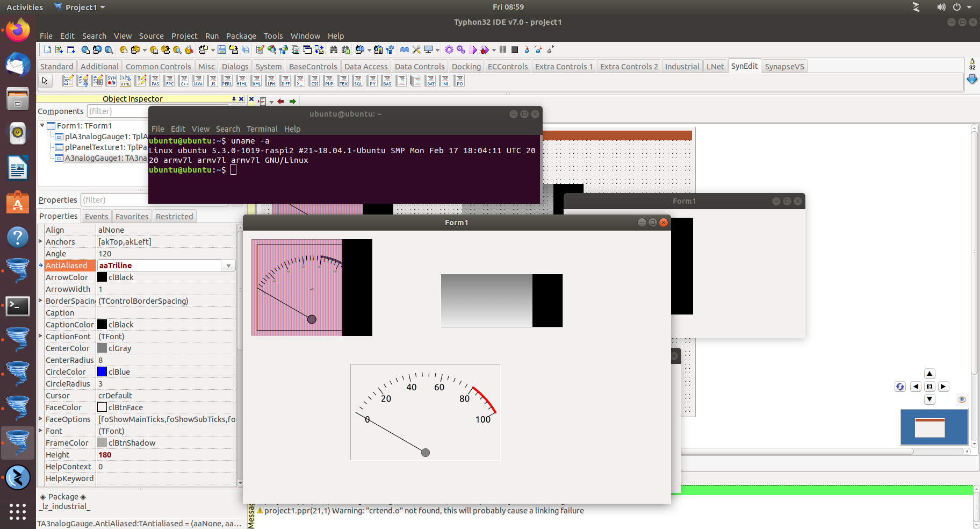Open Firefox from the Ubuntu dock
980x529 pixels.
(18, 31)
